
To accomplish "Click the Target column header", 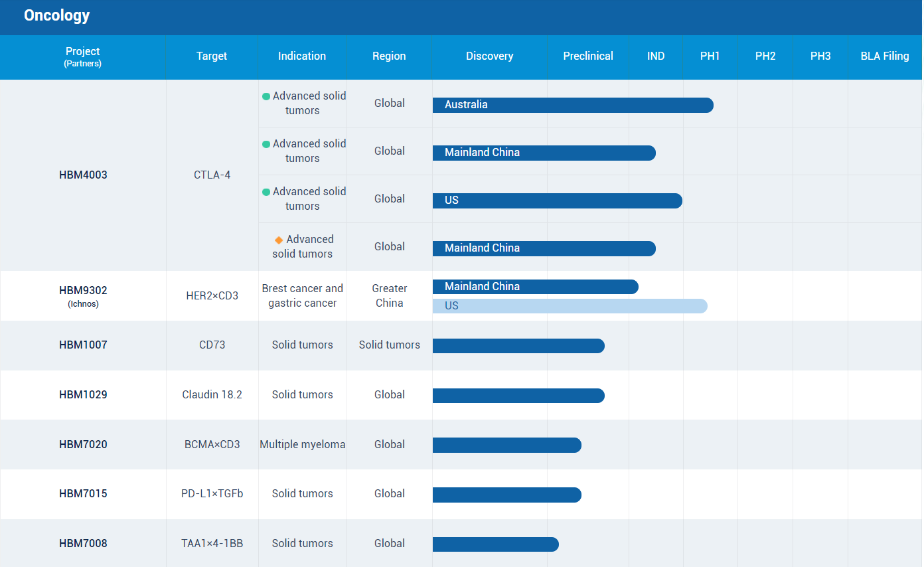I will tap(212, 56).
